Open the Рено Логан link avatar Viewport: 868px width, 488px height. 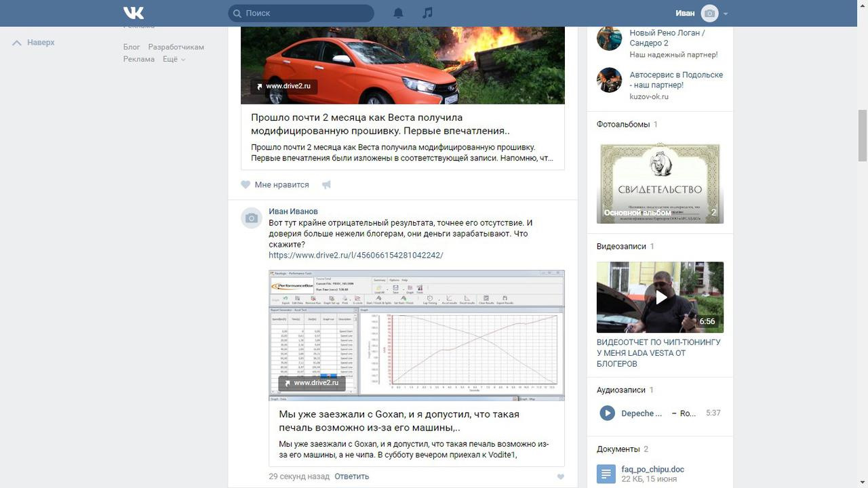pos(609,38)
